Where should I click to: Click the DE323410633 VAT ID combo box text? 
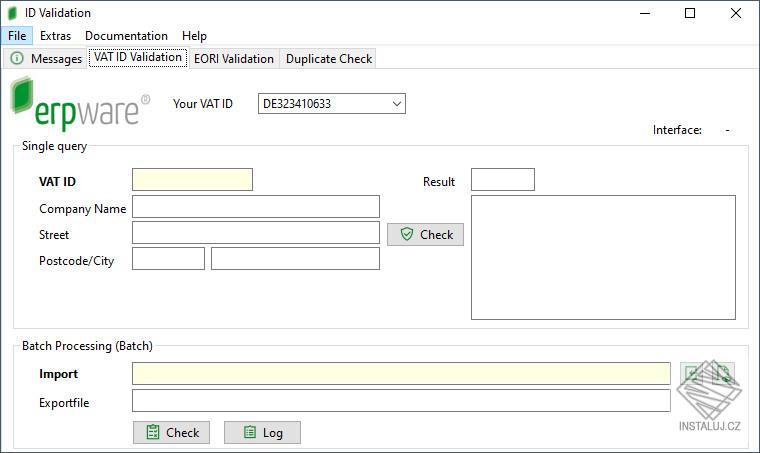pyautogui.click(x=297, y=104)
